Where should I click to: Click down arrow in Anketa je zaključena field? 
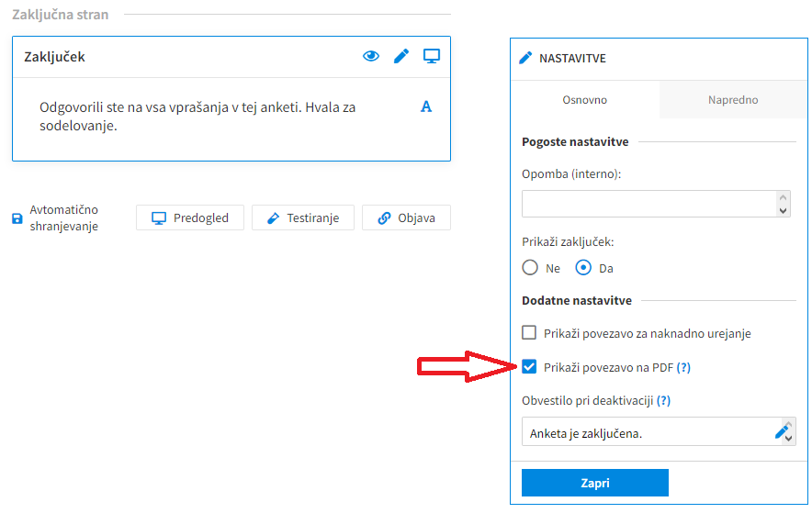click(789, 439)
